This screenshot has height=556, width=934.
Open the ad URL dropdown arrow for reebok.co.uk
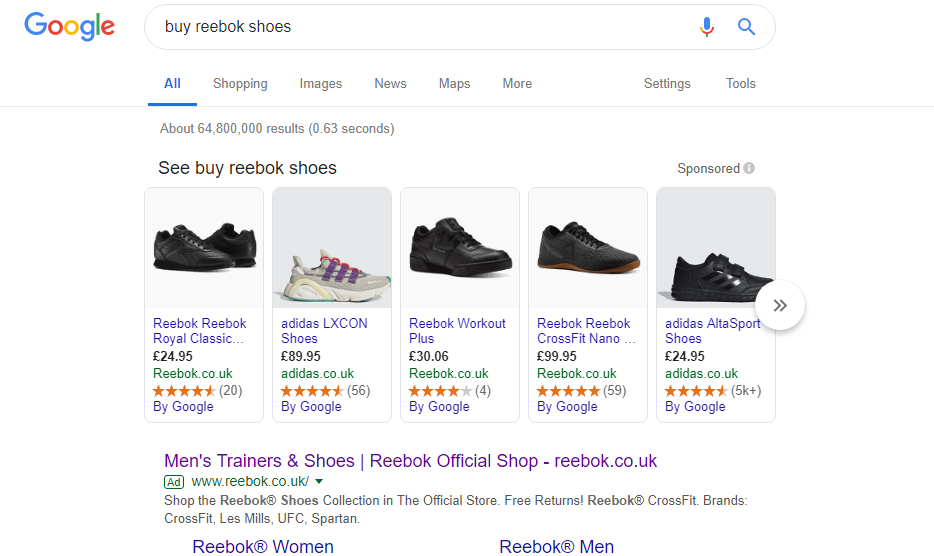pos(319,482)
